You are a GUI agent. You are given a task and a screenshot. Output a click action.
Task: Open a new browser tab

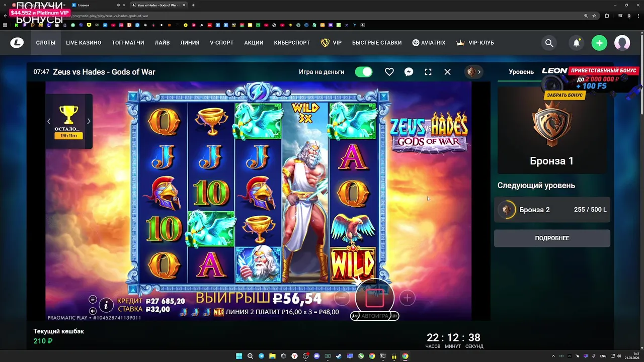coord(193,5)
